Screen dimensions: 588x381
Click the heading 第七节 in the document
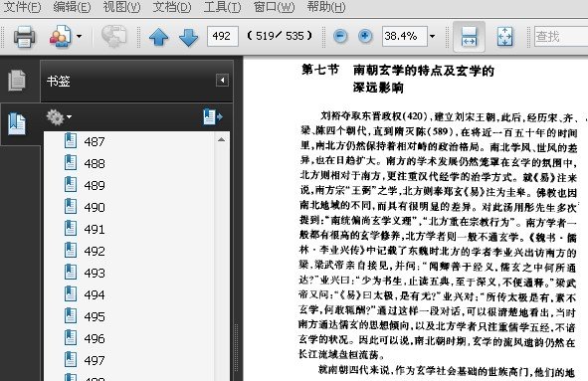point(320,70)
